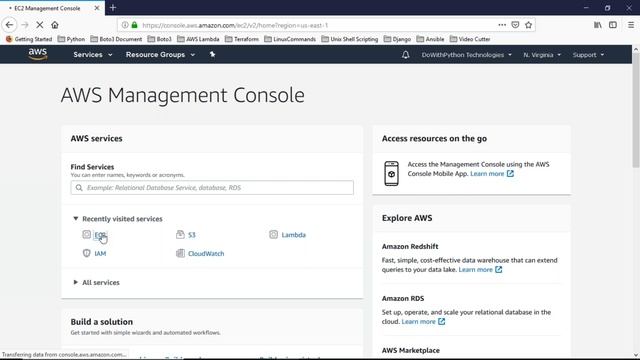
Task: Click the Amazon Redshift heading
Action: click(410, 247)
